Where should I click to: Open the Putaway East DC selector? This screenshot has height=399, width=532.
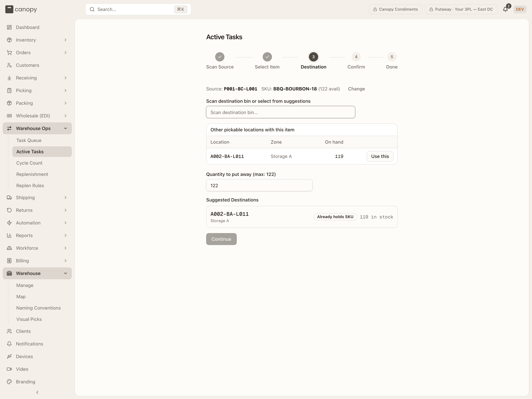tap(461, 9)
